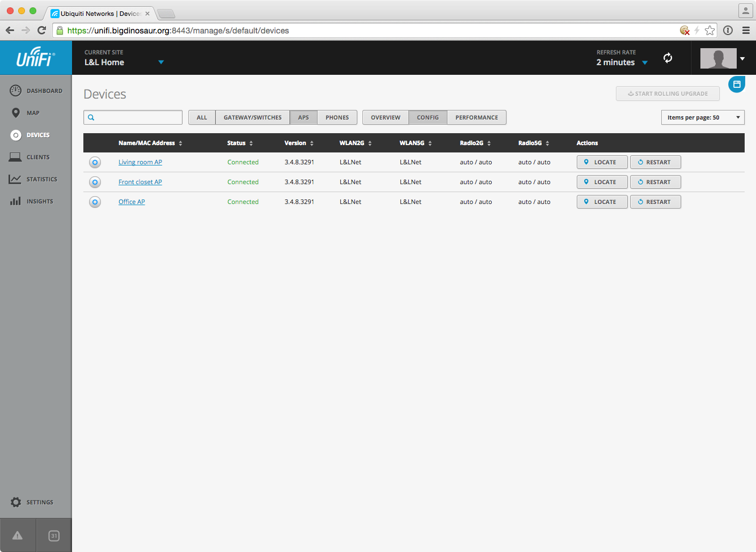Open the alerts warning triangle icon
The image size is (756, 552).
pyautogui.click(x=18, y=536)
